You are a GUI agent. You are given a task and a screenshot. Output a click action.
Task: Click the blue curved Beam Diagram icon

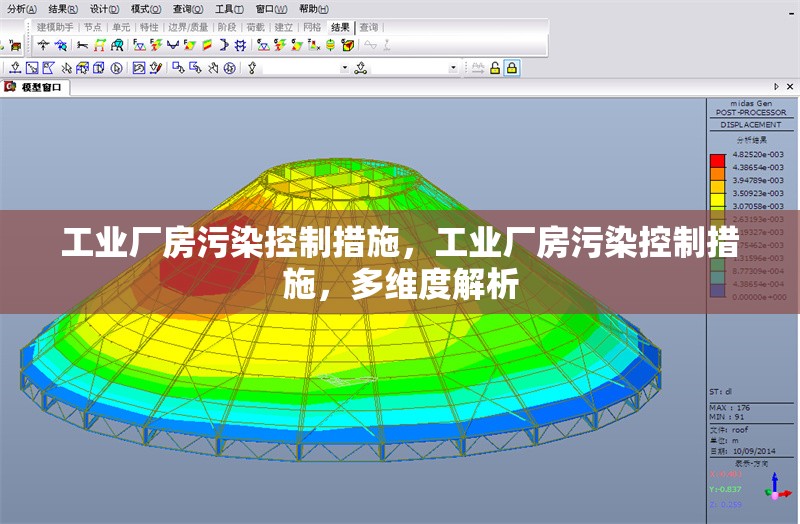pyautogui.click(x=173, y=45)
